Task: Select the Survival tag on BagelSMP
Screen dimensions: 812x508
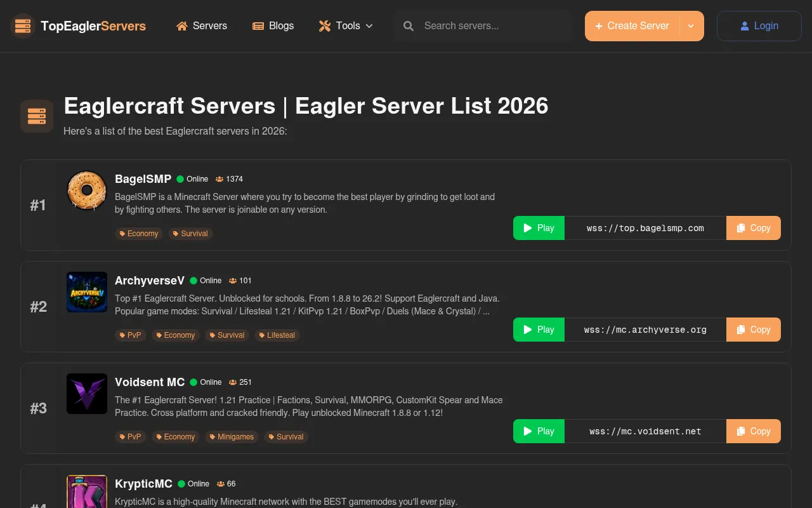Action: click(190, 234)
